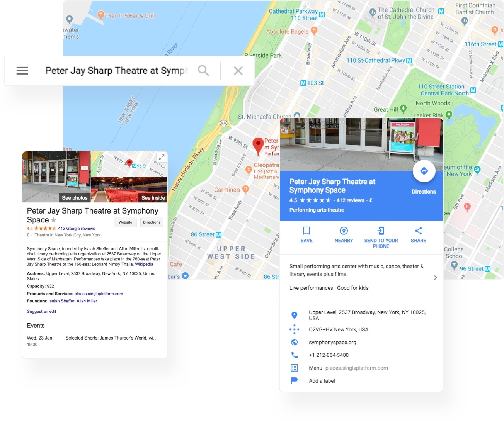Click 412 reviews in blue card
Screen dimensions: 504x421
point(350,200)
